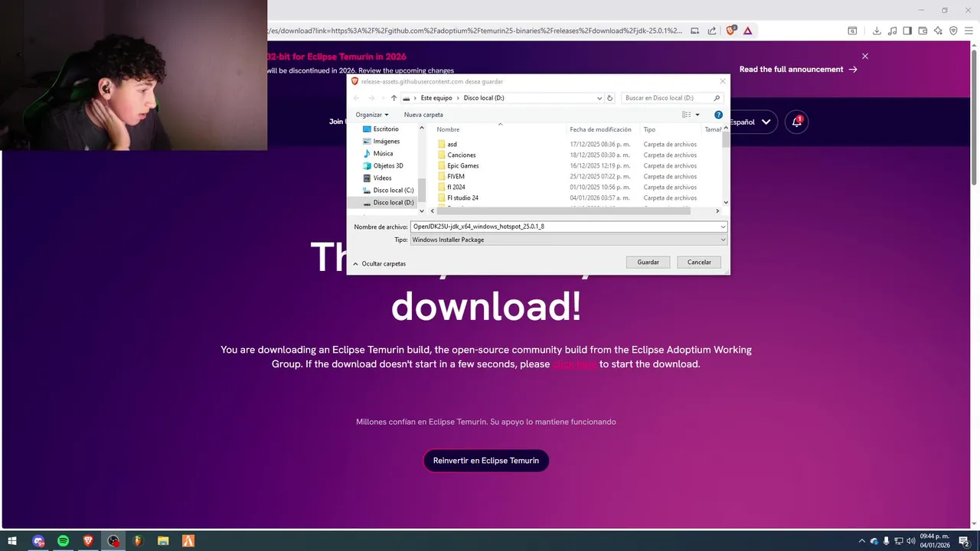Open Spotify from the taskbar
Image resolution: width=980 pixels, height=551 pixels.
click(64, 541)
